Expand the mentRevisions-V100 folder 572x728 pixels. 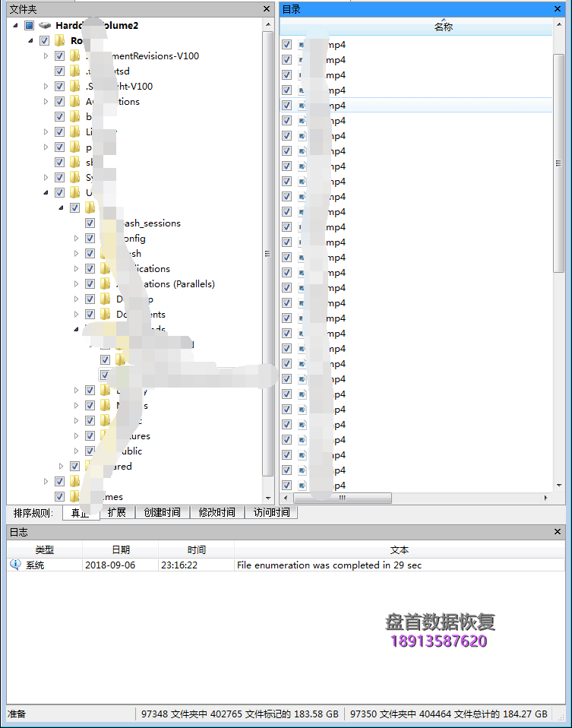click(46, 55)
